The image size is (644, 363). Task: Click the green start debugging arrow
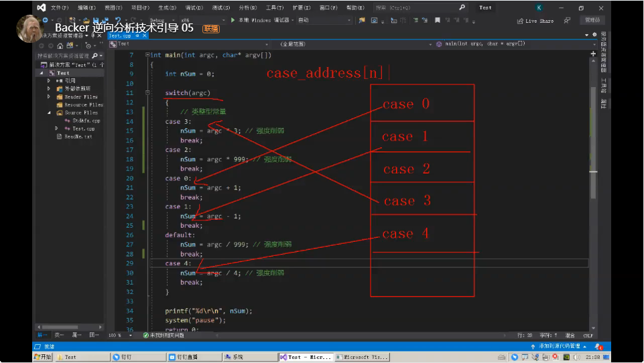[233, 21]
